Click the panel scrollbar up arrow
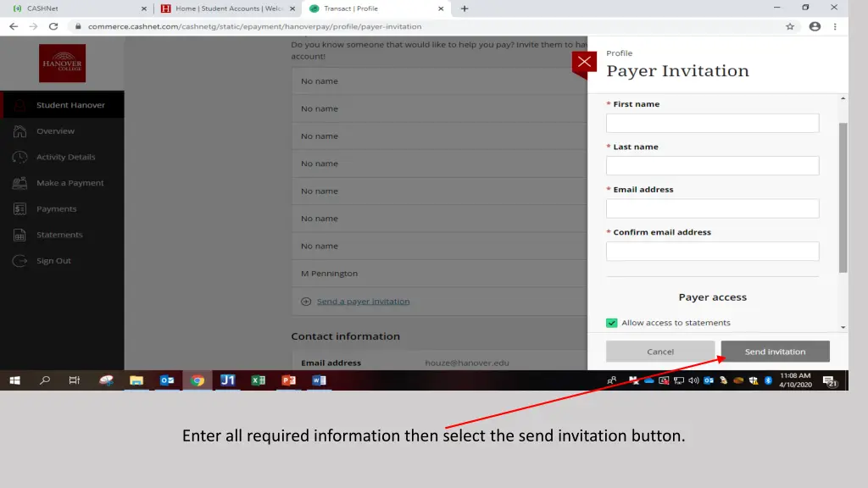Image resolution: width=868 pixels, height=488 pixels. click(843, 98)
